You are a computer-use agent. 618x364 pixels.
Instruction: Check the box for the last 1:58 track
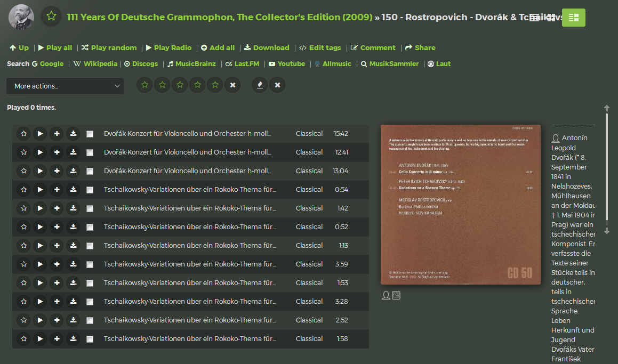(x=90, y=339)
